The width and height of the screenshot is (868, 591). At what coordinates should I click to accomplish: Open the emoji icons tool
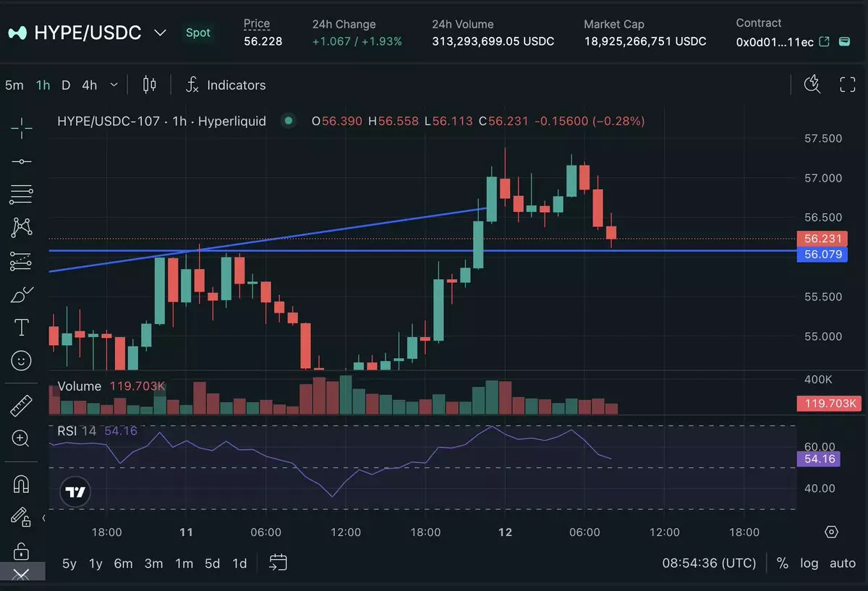(22, 360)
